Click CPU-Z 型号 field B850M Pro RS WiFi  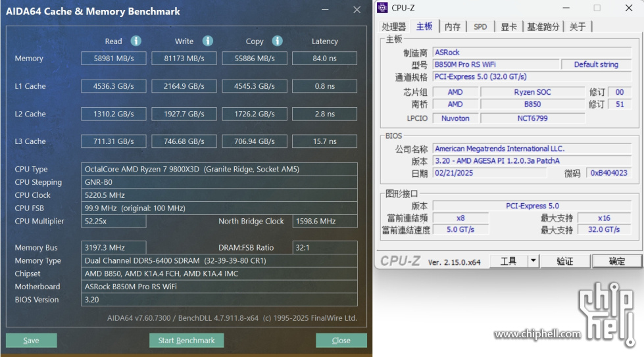(496, 64)
